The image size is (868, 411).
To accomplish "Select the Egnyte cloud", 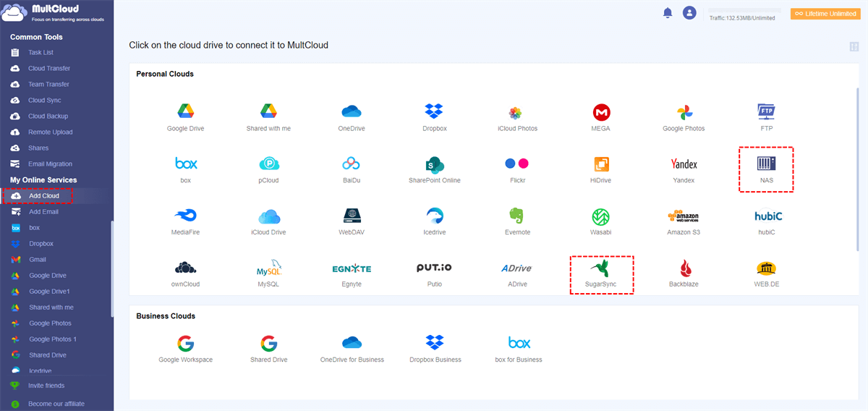I will coord(352,268).
